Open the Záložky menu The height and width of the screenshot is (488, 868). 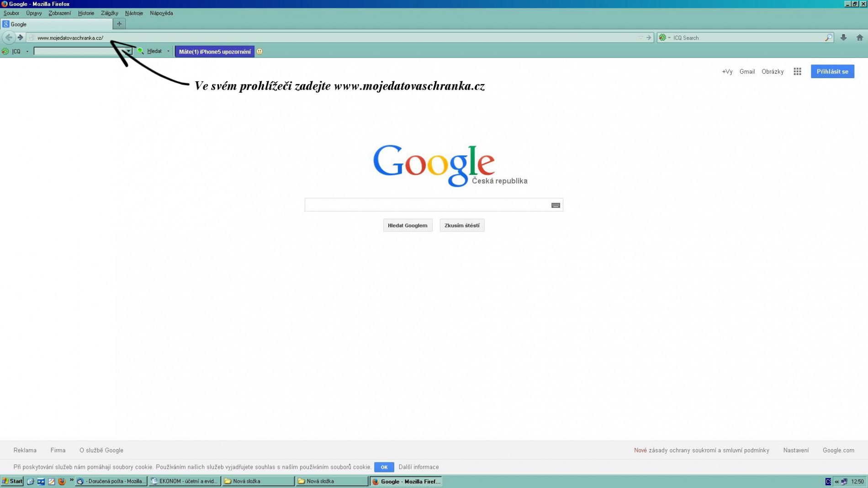click(x=109, y=13)
